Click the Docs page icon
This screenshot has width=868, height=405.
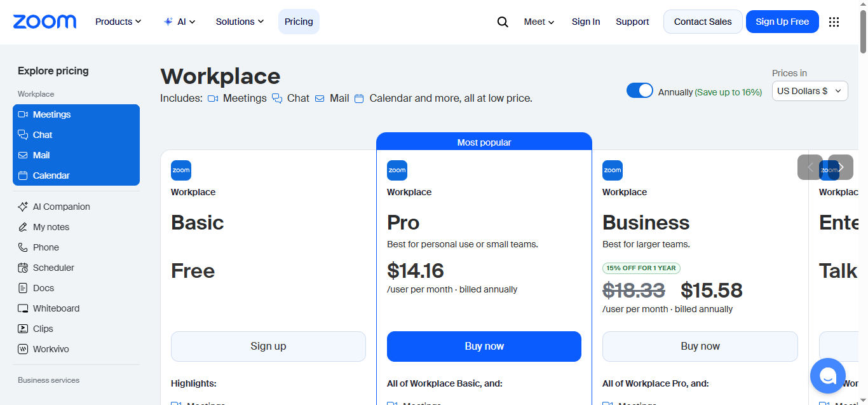[23, 288]
